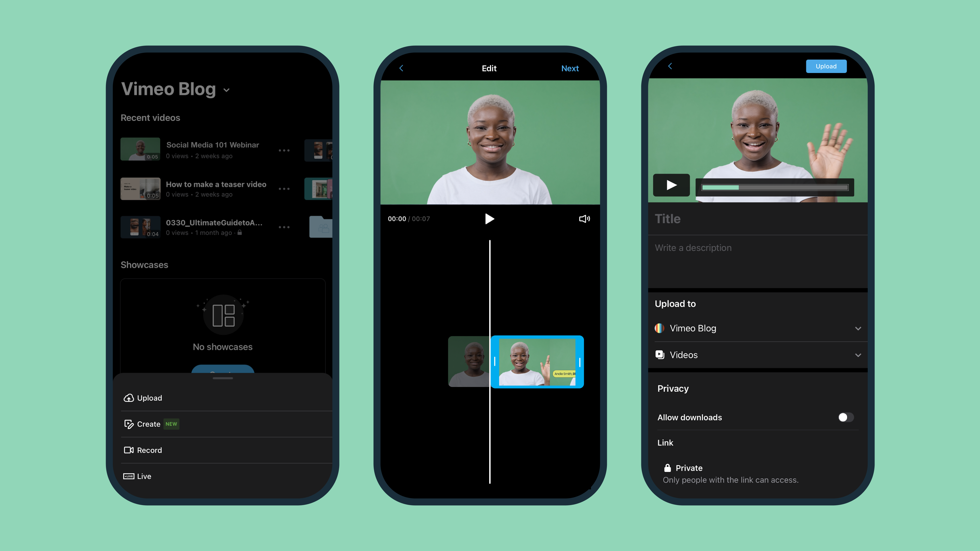Click the cloud upload icon
Viewport: 980px width, 551px height.
tap(129, 398)
